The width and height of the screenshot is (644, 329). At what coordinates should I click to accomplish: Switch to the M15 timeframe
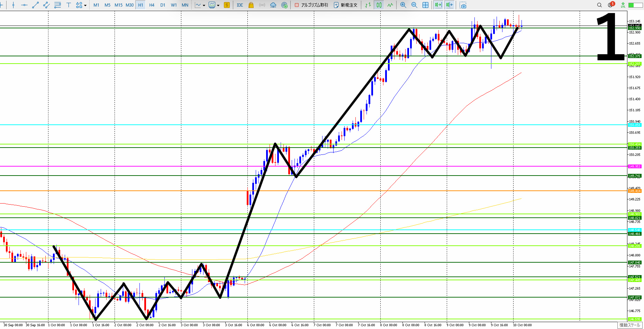118,5
